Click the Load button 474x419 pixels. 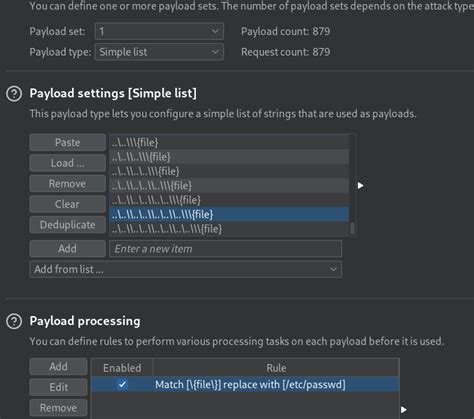pyautogui.click(x=68, y=163)
